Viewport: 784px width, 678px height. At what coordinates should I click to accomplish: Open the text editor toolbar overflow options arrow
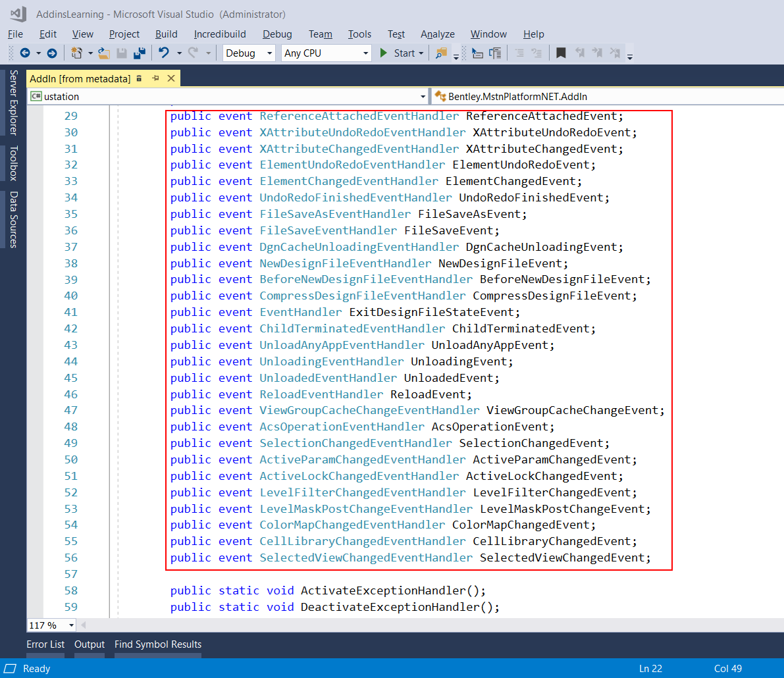630,57
